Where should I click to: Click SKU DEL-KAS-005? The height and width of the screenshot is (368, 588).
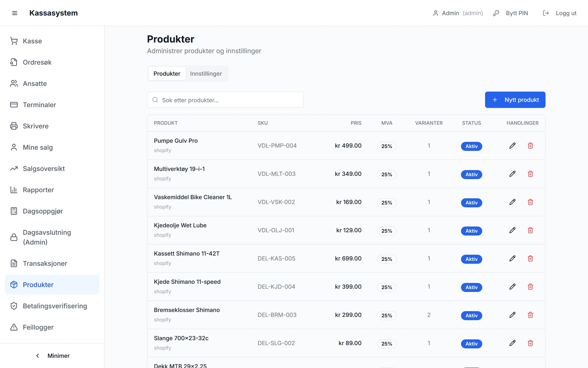(276, 258)
